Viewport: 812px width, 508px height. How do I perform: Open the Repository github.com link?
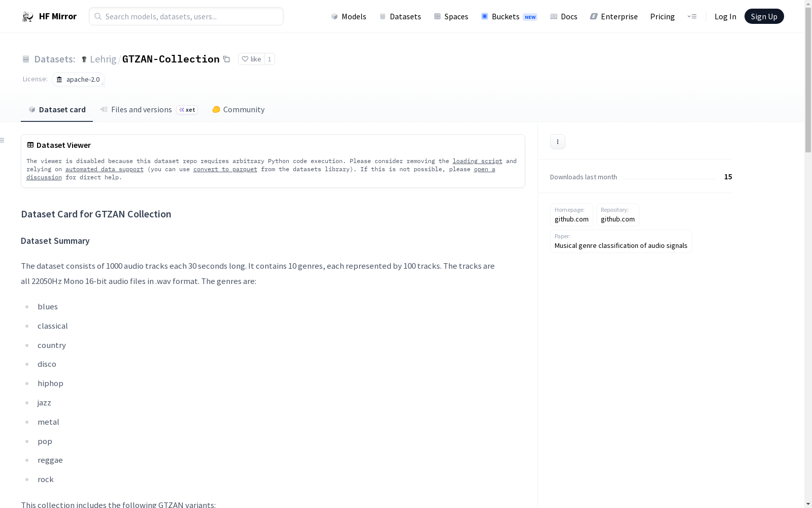click(618, 215)
